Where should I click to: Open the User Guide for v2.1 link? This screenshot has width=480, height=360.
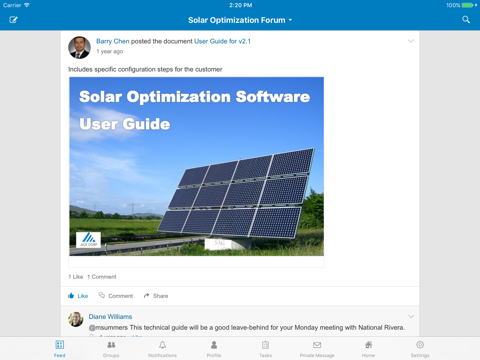click(222, 41)
